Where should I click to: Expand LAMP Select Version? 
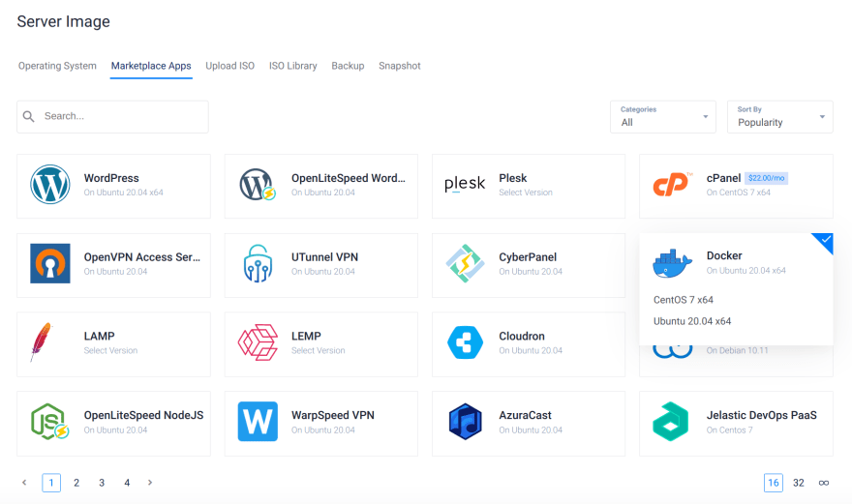(x=110, y=351)
